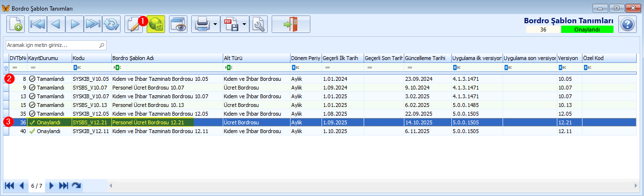Click the printer icon

point(201,24)
